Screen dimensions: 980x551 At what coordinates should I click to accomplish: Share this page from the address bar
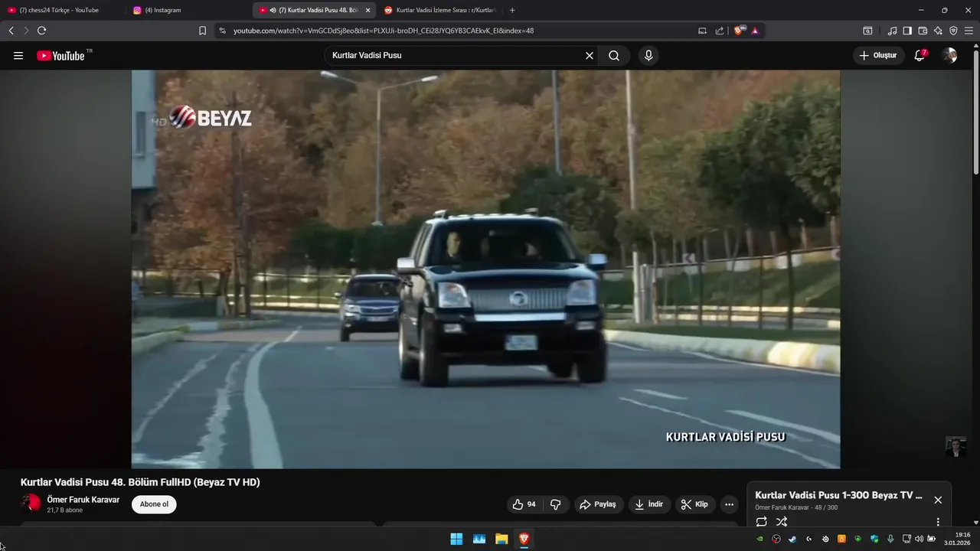tap(720, 31)
